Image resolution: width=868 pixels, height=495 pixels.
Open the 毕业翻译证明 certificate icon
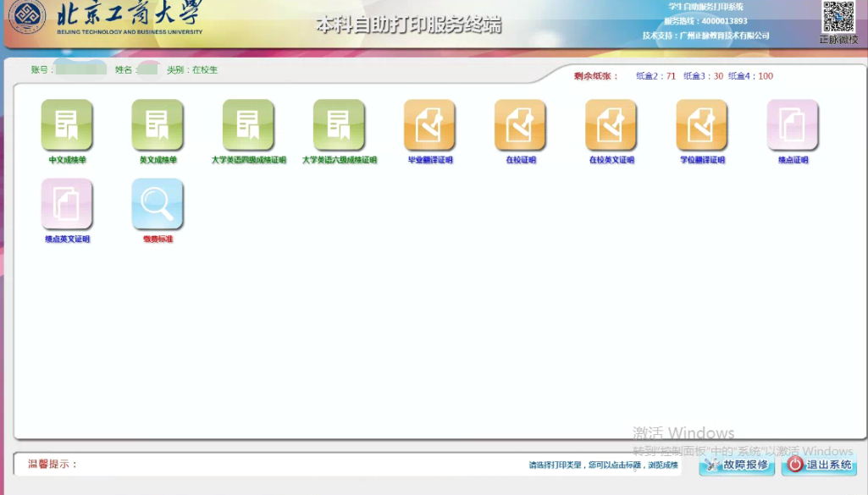429,124
